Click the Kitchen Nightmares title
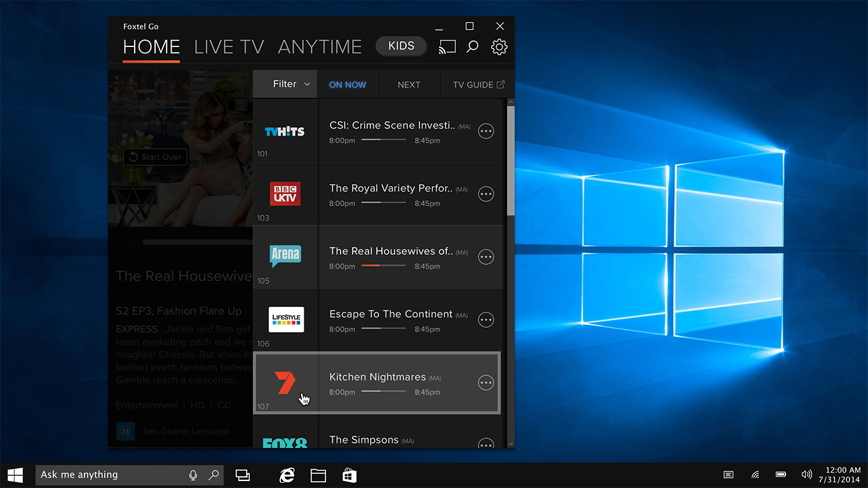The width and height of the screenshot is (868, 488). point(377,377)
